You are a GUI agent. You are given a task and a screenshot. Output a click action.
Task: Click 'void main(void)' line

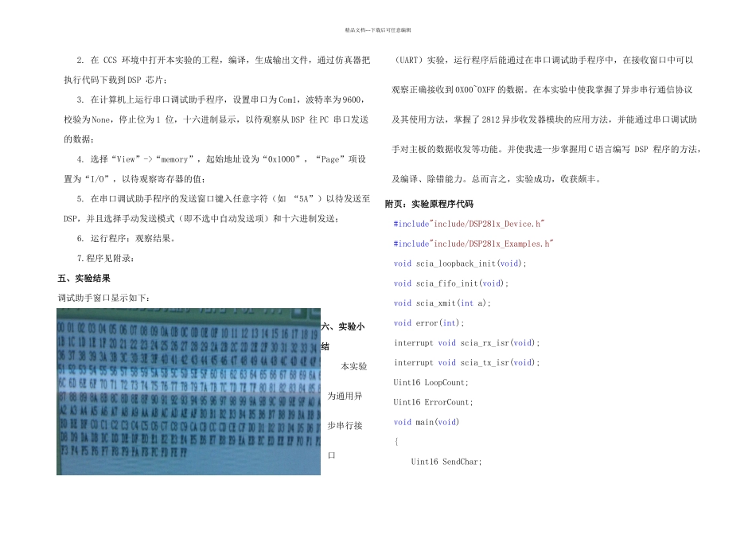point(427,422)
